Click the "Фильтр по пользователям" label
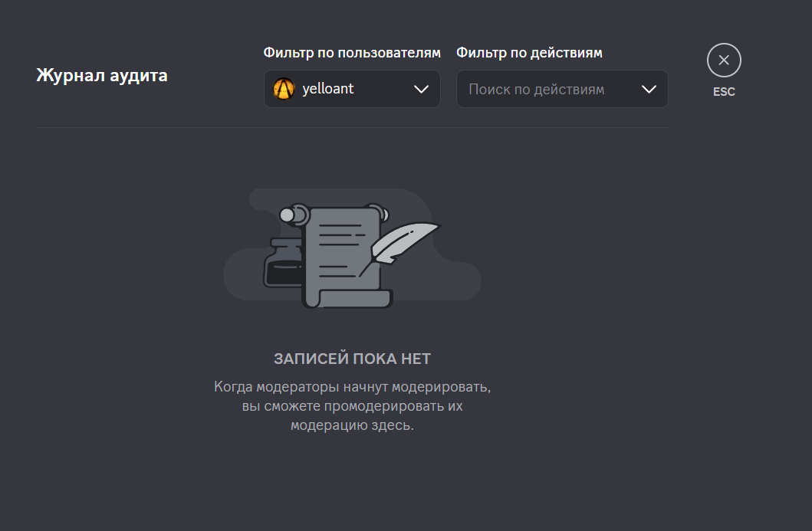The image size is (812, 531). (x=352, y=53)
